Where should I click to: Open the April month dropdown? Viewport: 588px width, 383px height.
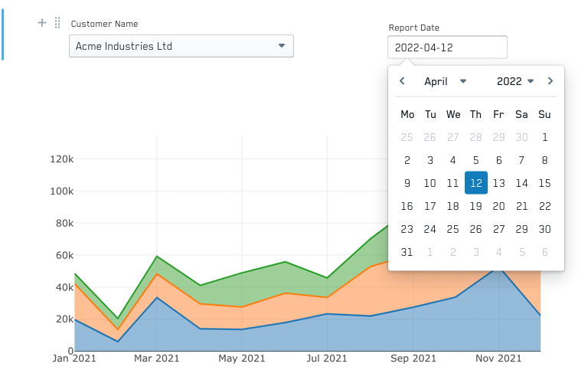click(x=445, y=81)
